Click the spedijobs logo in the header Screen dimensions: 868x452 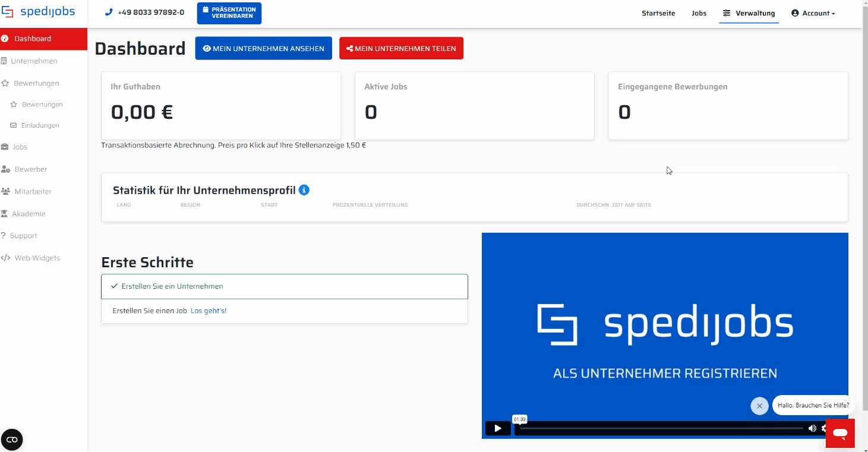pos(38,12)
